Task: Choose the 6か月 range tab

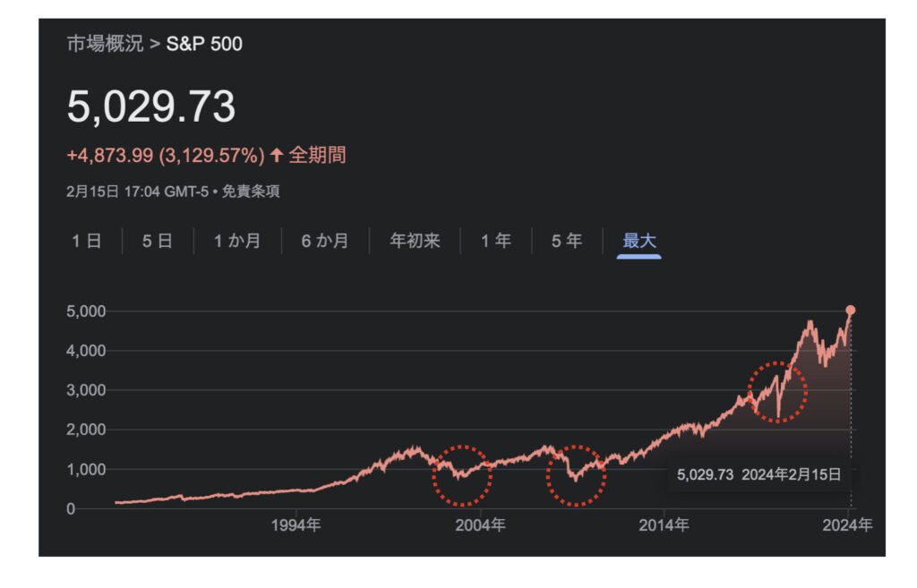Action: point(325,241)
